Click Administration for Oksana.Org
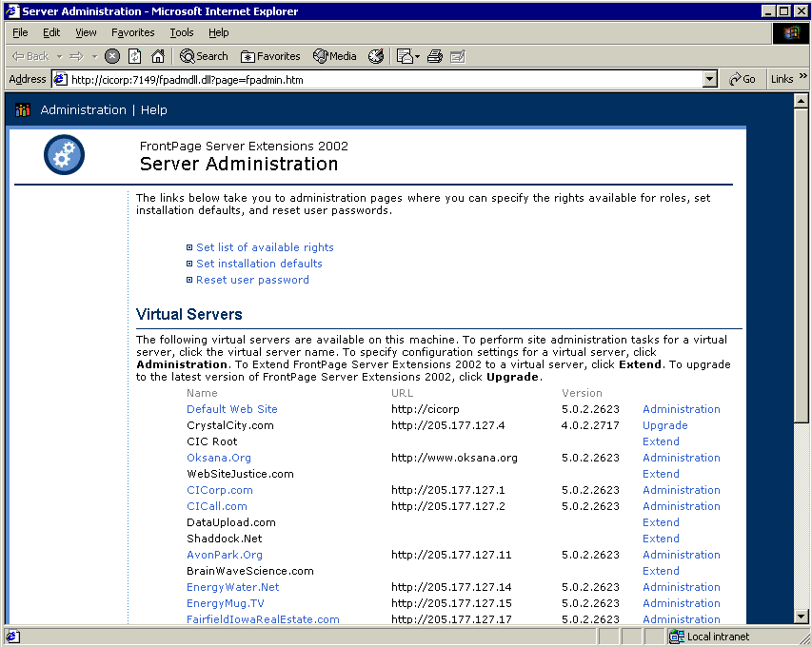 pos(682,458)
